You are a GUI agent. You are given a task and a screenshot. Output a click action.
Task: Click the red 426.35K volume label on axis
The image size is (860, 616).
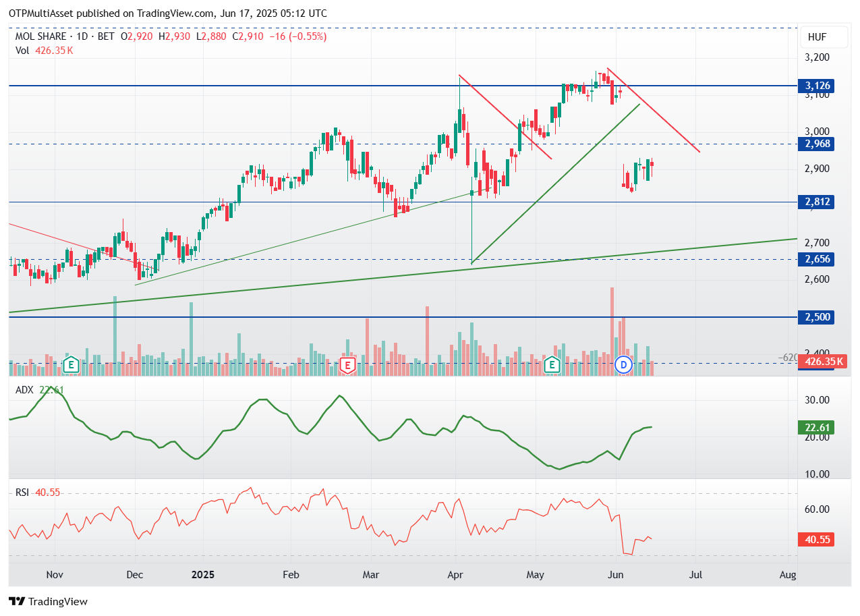[822, 363]
